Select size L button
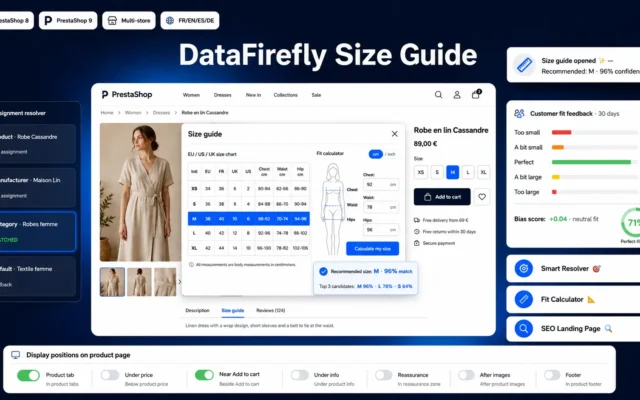 468,172
